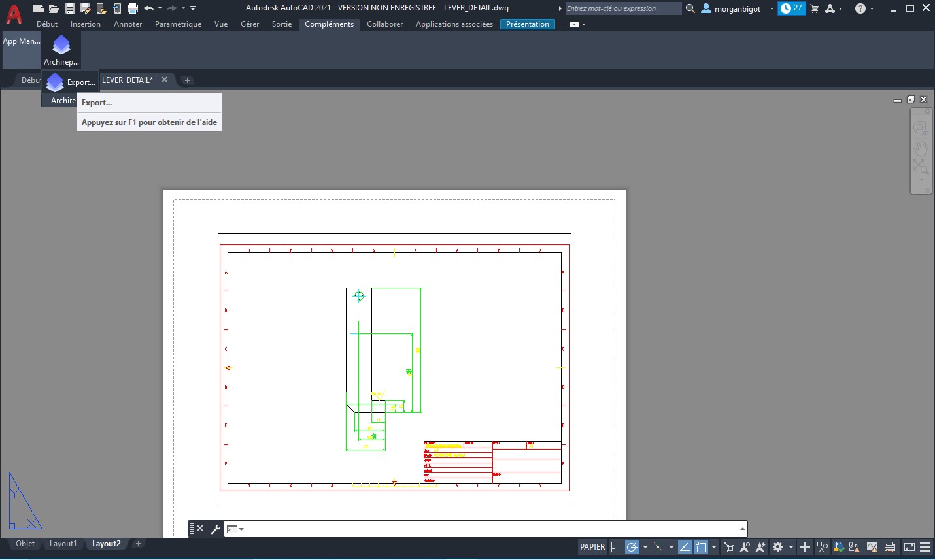Switch to the Layout1 tab
Screen dimensions: 935x560
[63, 544]
